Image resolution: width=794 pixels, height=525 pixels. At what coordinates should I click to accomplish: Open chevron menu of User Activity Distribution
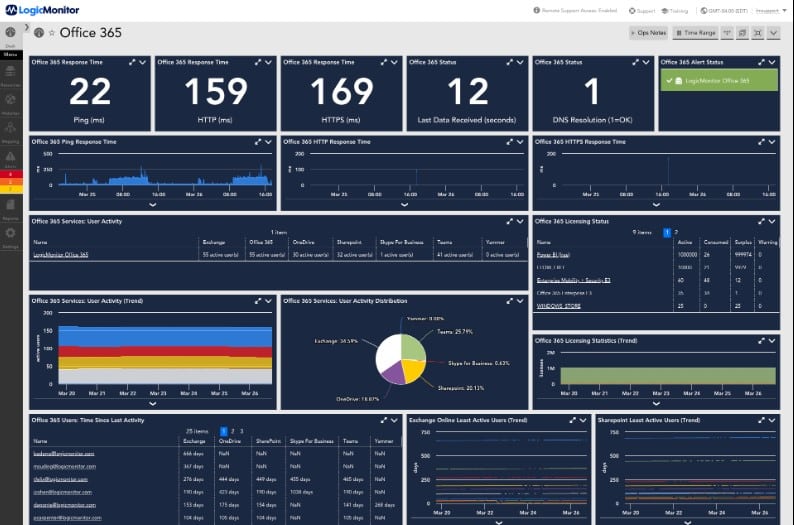click(x=520, y=301)
